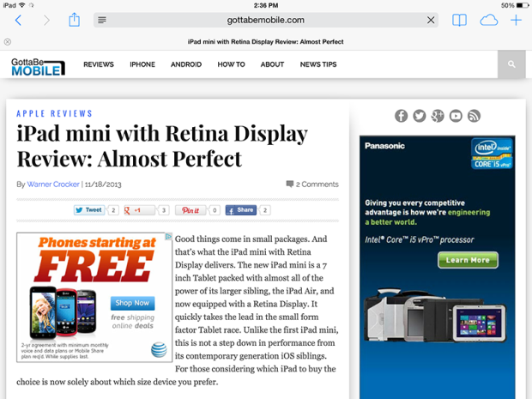The height and width of the screenshot is (399, 532).
Task: Open author Warner Crocker's page
Action: click(x=53, y=184)
